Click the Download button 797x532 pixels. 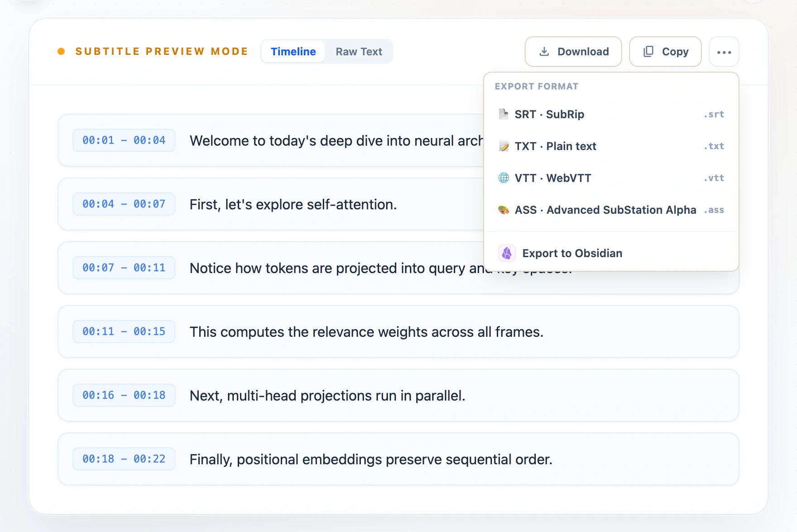(573, 52)
